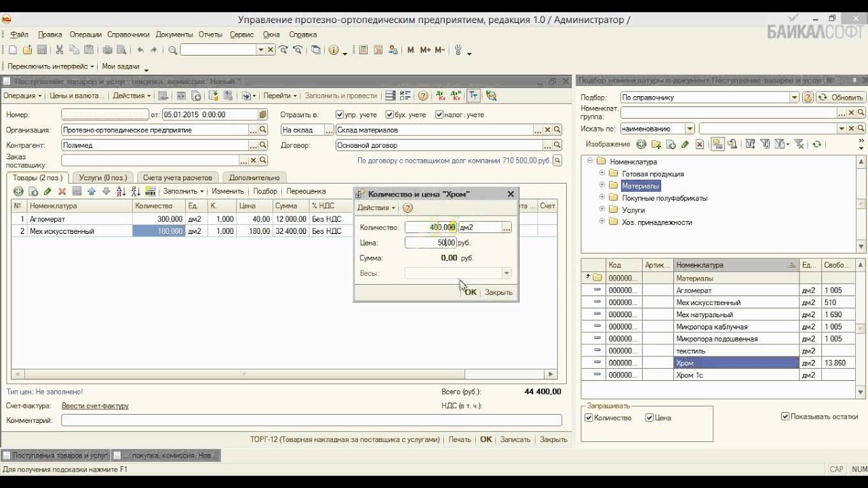Viewport: 868px width, 488px height.
Task: Click the Ввести счет-фактуру link
Action: coord(95,406)
